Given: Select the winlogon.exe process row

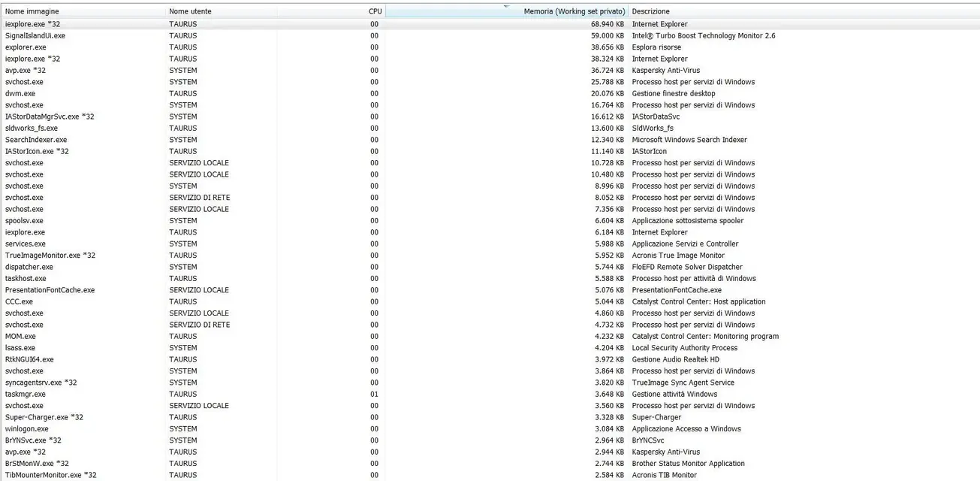Looking at the screenshot, I should point(27,429).
